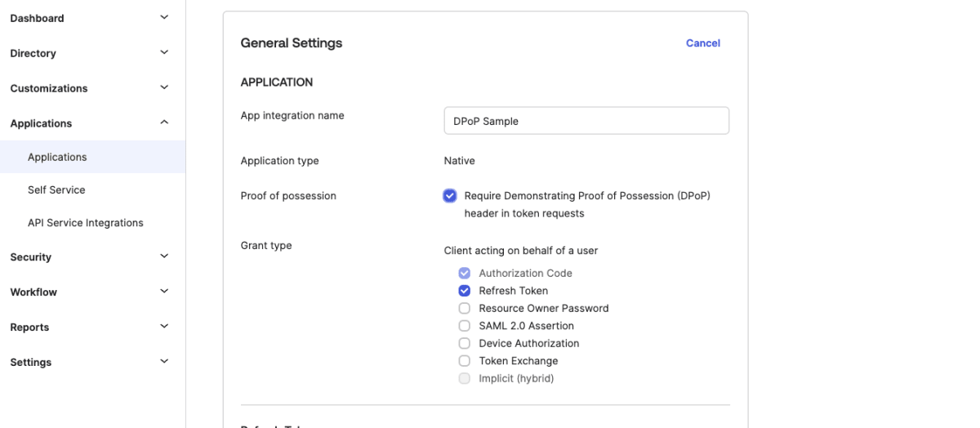The image size is (980, 428).
Task: Open Applications submenu item in sidebar
Action: [57, 157]
